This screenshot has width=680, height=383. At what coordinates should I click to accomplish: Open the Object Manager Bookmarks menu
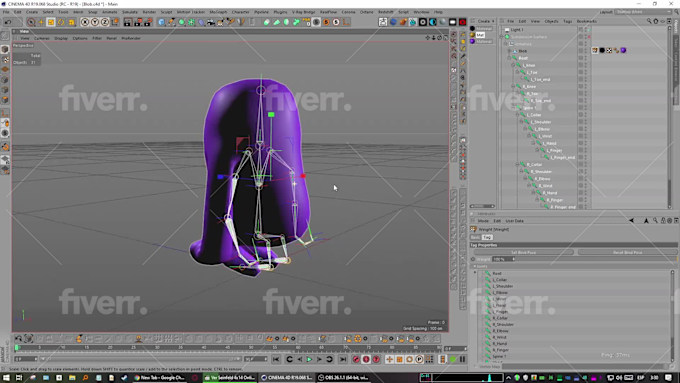click(586, 21)
